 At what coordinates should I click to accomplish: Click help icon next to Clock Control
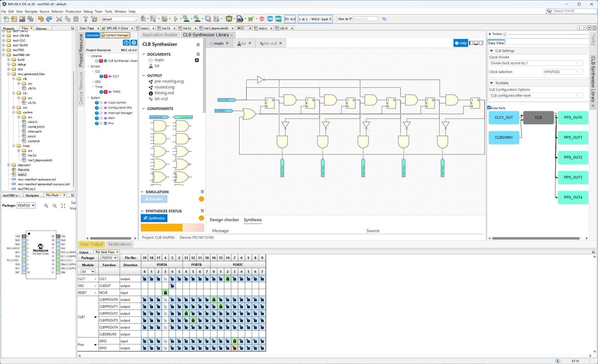coord(97,103)
